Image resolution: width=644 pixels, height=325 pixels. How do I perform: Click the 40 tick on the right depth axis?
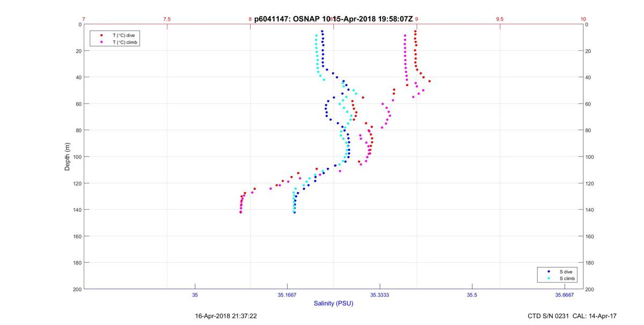coord(589,78)
